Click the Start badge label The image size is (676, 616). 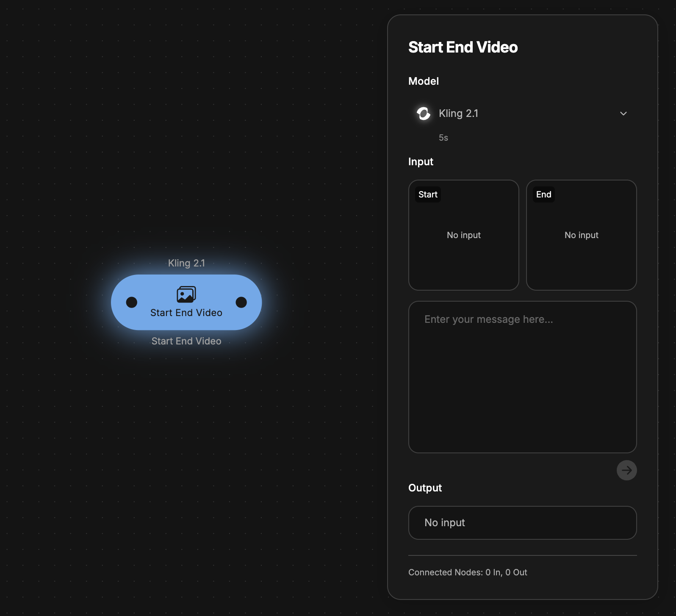pyautogui.click(x=428, y=194)
